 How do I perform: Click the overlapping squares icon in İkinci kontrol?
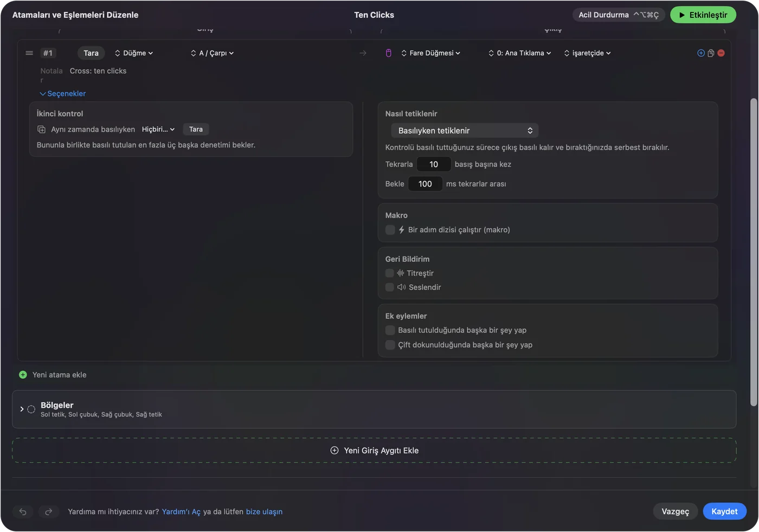click(x=41, y=130)
